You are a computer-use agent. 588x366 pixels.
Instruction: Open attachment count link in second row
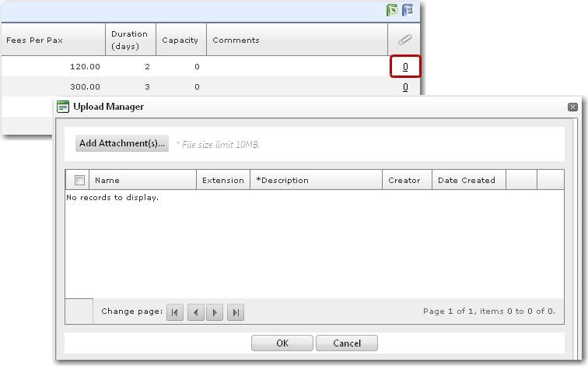[404, 87]
